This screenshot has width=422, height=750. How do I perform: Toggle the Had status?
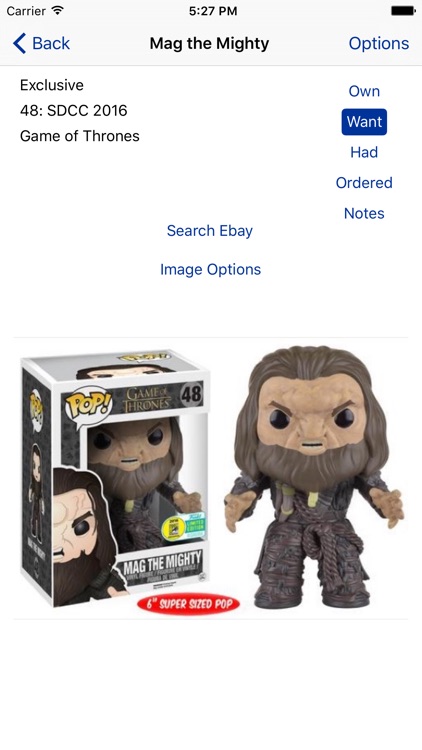tap(364, 153)
